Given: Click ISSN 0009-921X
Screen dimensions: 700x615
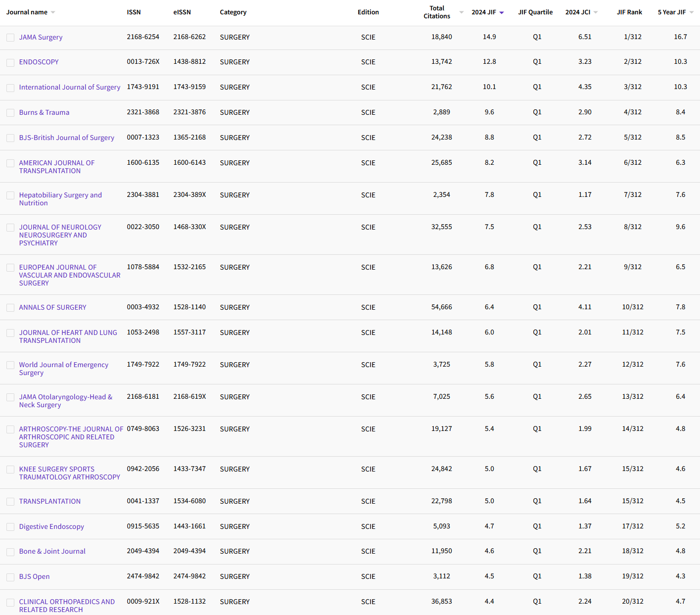Looking at the screenshot, I should pyautogui.click(x=143, y=601).
